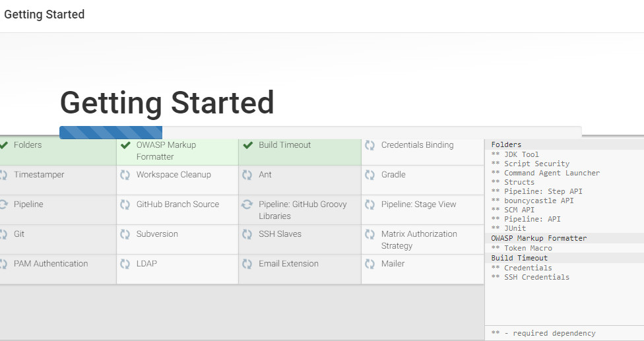Click the spinning refresh icon beside Pipeline
644x341 pixels.
pos(4,204)
